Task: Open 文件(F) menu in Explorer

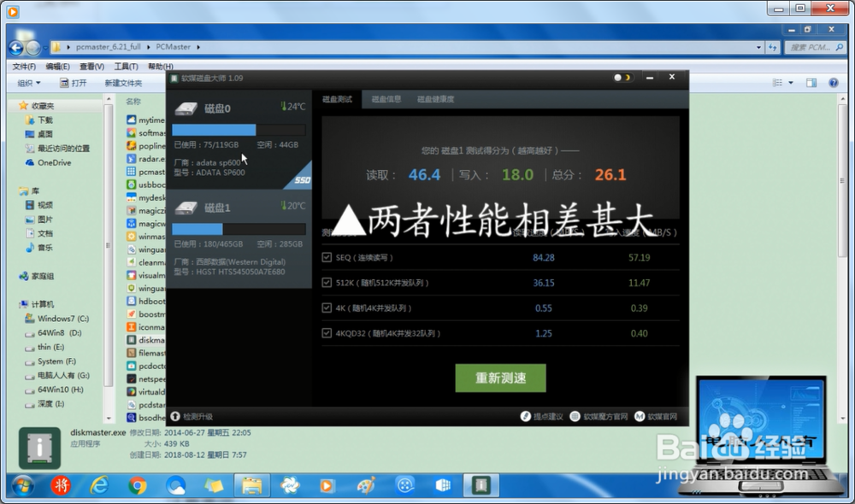Action: pos(24,67)
